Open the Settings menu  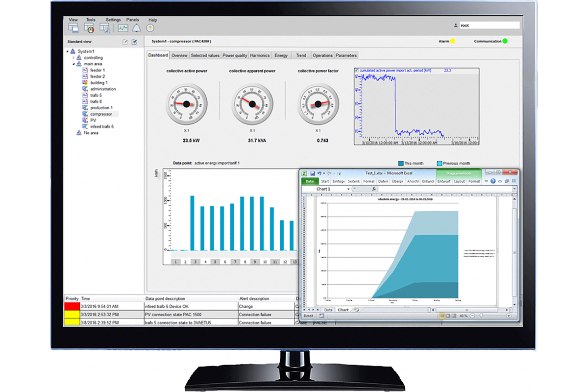pyautogui.click(x=113, y=20)
